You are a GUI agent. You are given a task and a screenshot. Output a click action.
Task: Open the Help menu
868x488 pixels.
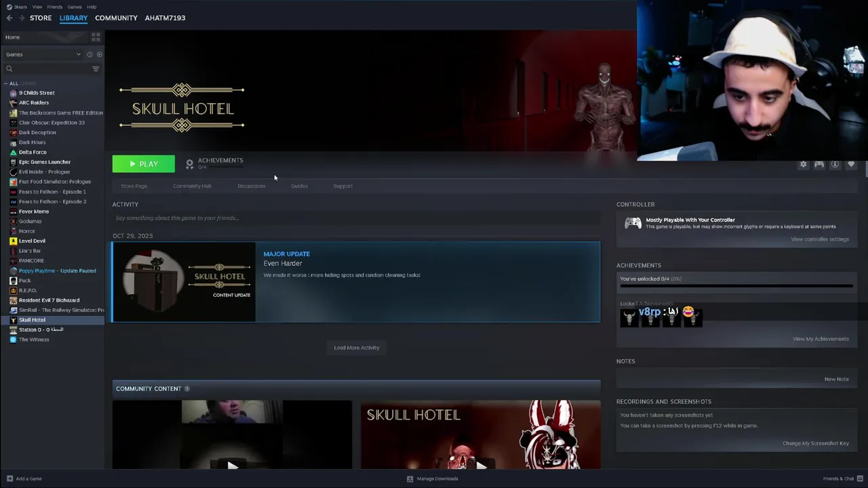click(x=92, y=7)
